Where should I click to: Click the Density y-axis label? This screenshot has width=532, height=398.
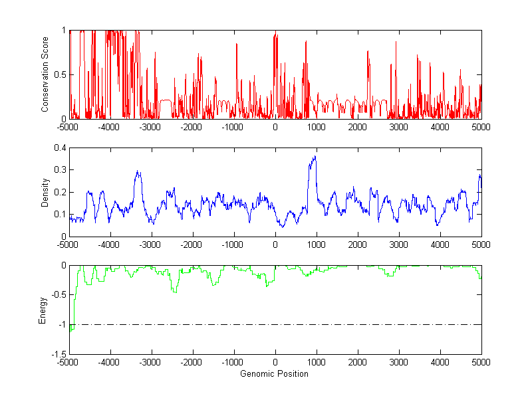point(45,193)
